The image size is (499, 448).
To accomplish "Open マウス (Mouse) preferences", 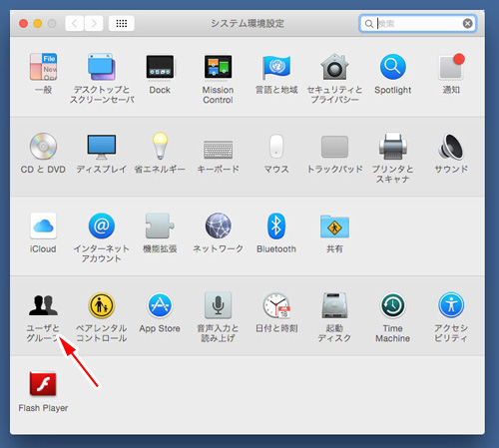I will click(276, 146).
